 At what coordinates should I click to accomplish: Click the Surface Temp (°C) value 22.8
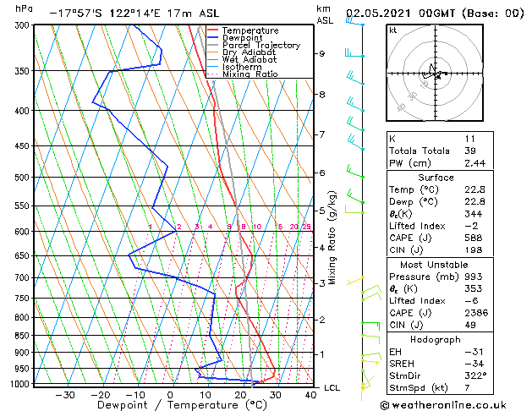pyautogui.click(x=475, y=189)
